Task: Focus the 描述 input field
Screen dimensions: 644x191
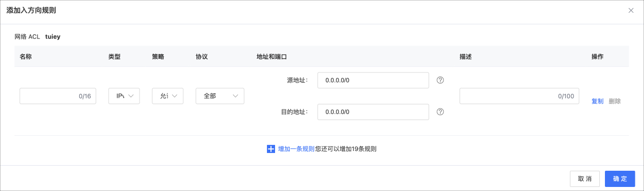Action: pos(519,96)
